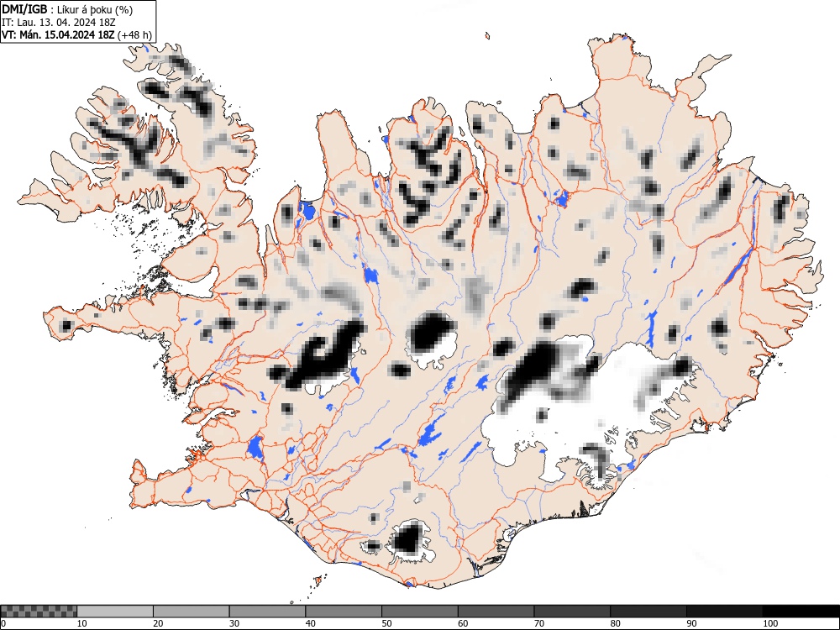Click the legend label "20"
840x630 pixels.
coord(158,623)
